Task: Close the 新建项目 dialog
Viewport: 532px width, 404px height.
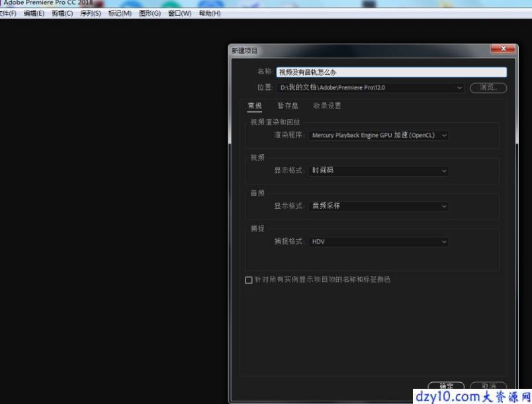Action: tap(503, 49)
